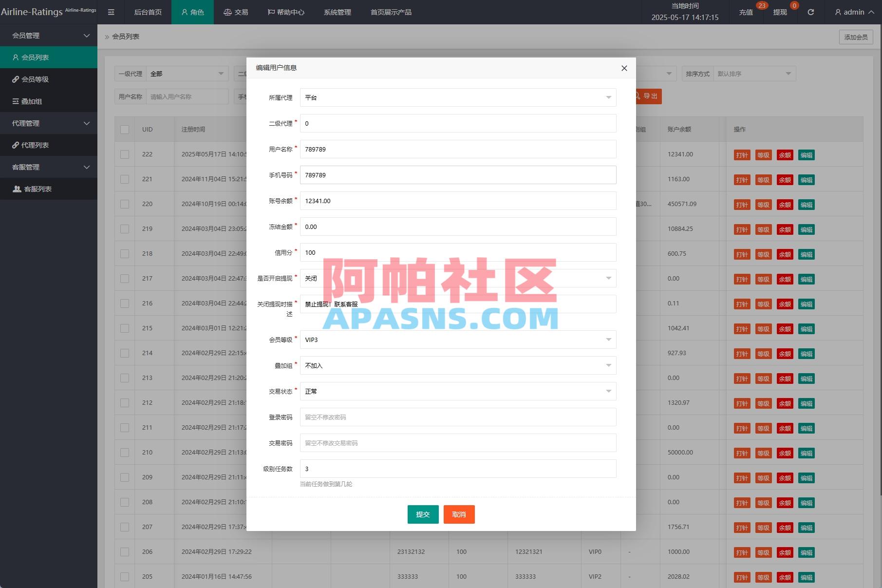
Task: Open the 所属代理 dropdown in the dialog
Action: (458, 97)
